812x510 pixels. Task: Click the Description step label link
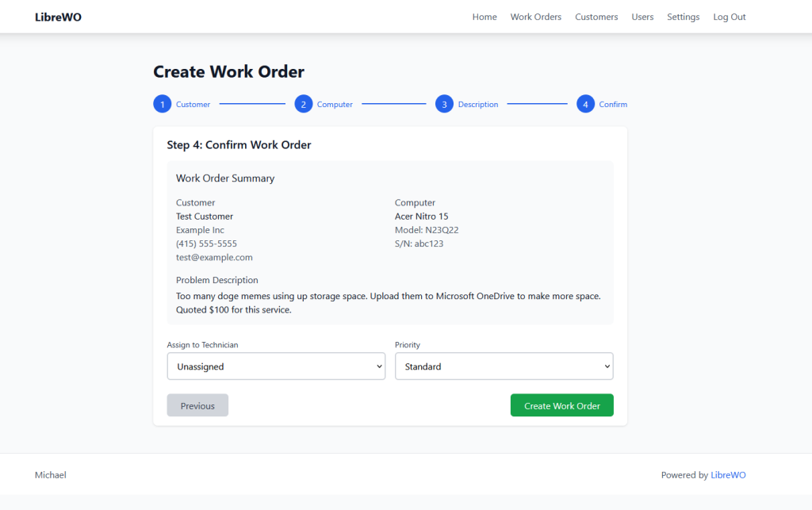coord(479,104)
